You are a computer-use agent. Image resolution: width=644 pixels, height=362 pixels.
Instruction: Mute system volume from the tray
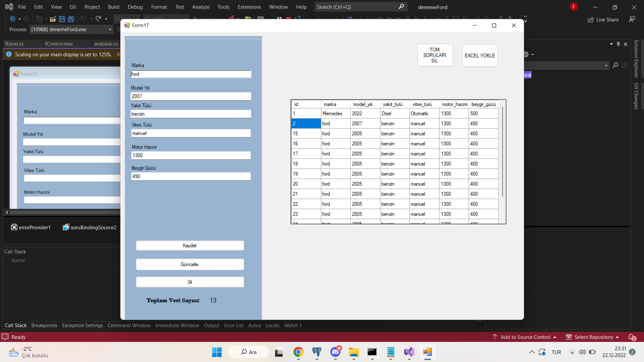(583, 352)
